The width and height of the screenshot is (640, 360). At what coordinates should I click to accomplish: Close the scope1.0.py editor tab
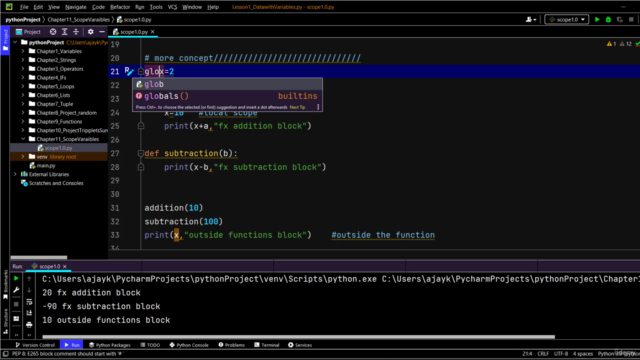[153, 31]
